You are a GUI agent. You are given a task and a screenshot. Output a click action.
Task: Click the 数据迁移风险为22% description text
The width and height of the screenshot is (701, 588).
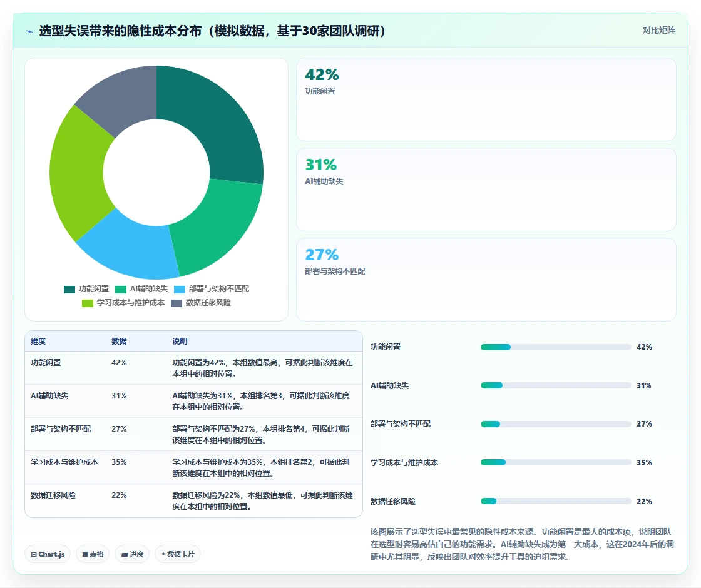(262, 501)
